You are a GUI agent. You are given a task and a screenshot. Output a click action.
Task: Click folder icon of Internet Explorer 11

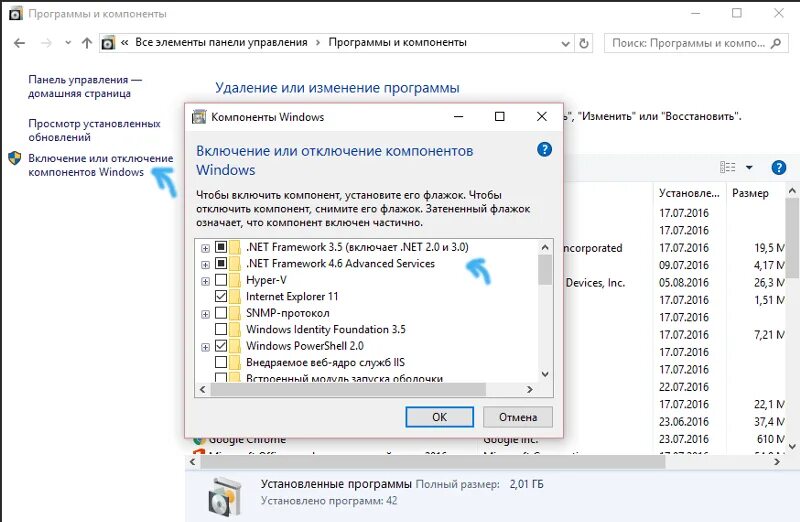coord(235,296)
